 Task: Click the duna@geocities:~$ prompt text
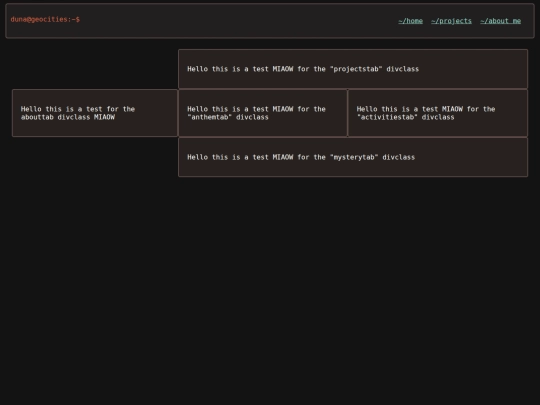coord(45,19)
